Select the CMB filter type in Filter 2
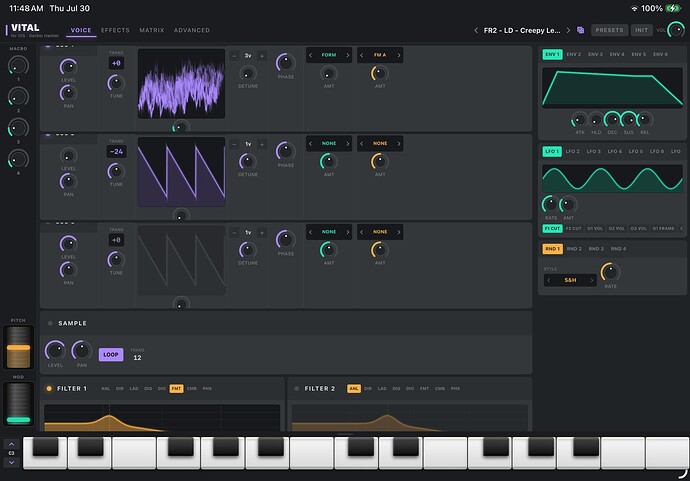690x481 pixels. pyautogui.click(x=440, y=389)
